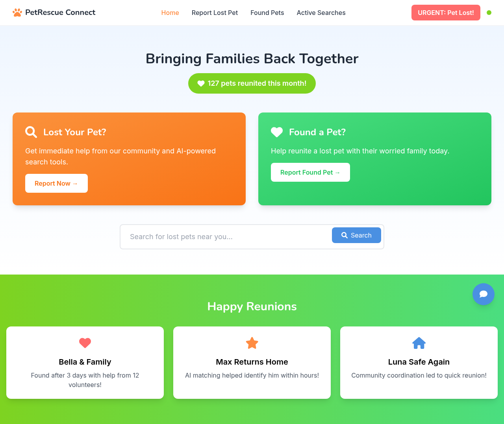Open the Home navigation item
Screen dimensions: 504x424
[170, 13]
